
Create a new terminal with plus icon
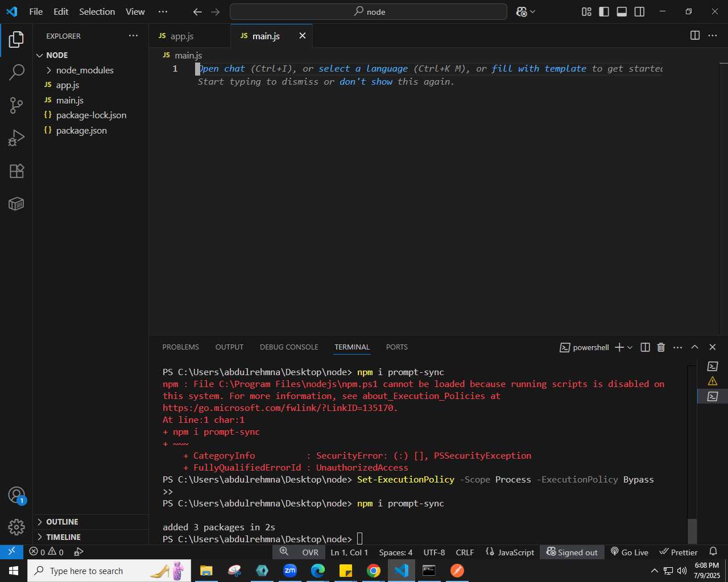coord(619,347)
